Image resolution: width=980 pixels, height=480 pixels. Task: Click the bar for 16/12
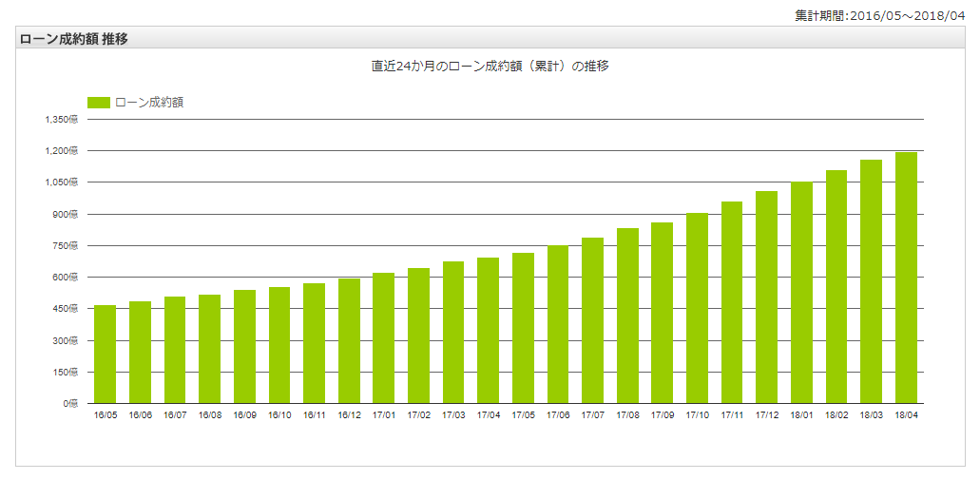tap(349, 341)
